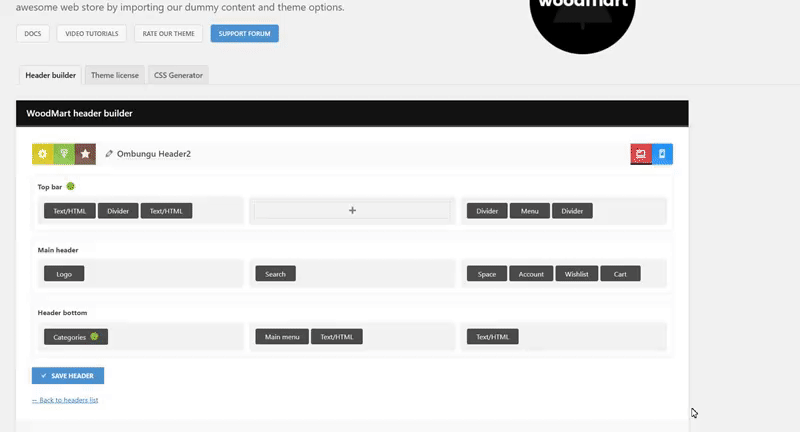The height and width of the screenshot is (432, 800).
Task: Switch to desktop layout via red icon
Action: tap(641, 154)
